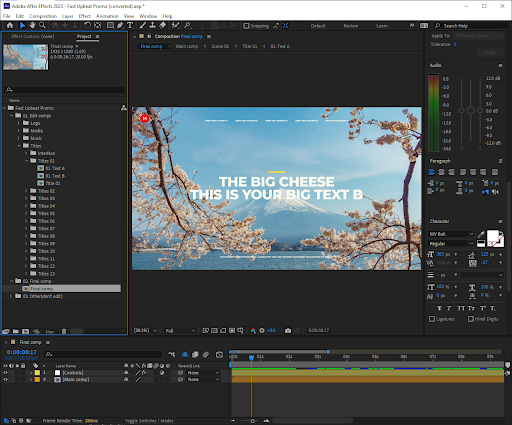Toggle the Ligatures checkbox
512x425 pixels.
432,319
